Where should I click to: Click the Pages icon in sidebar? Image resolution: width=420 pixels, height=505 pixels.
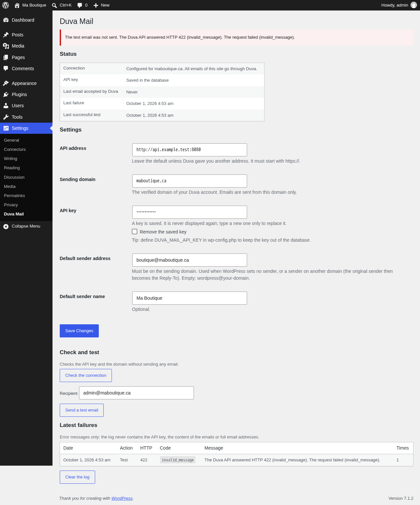click(6, 57)
